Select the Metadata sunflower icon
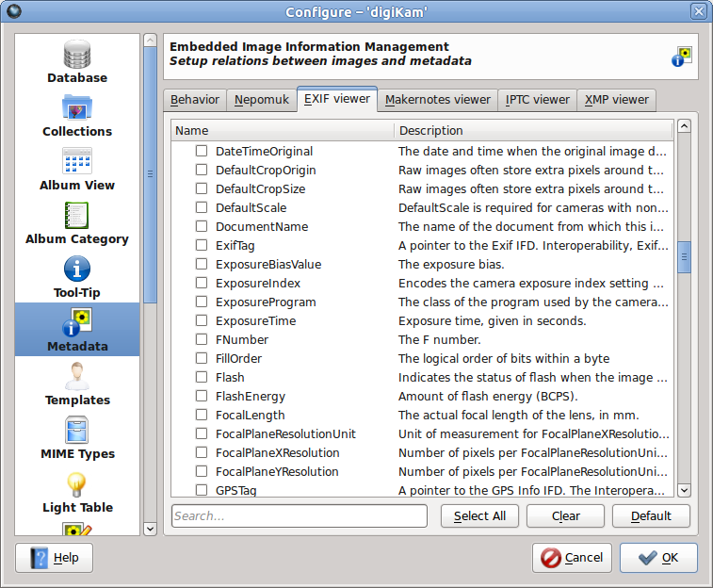 (77, 322)
